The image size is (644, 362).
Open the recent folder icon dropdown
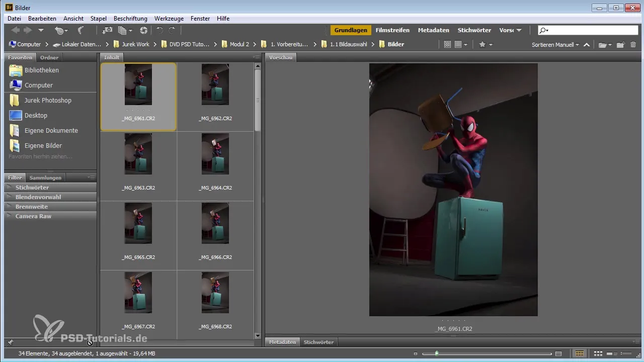[605, 45]
